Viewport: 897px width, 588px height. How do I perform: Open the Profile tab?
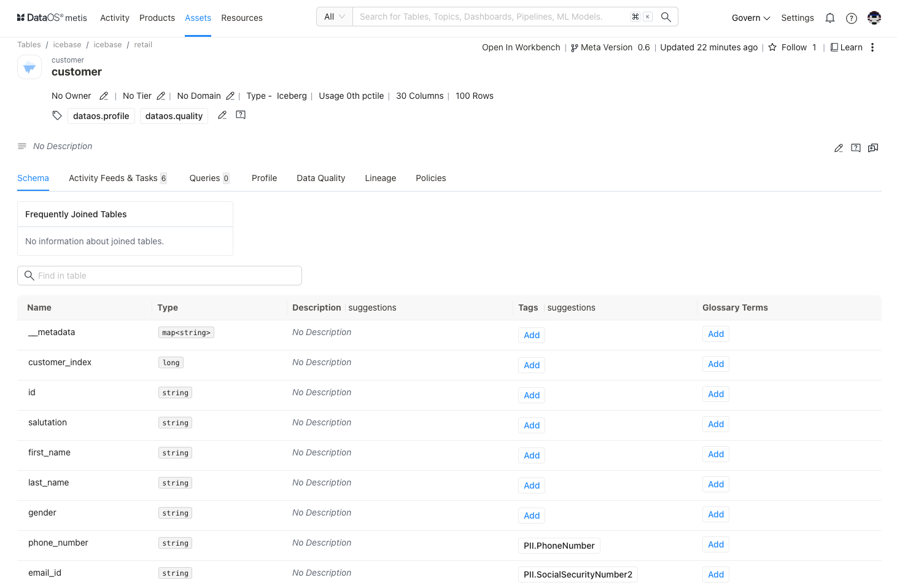coord(264,178)
